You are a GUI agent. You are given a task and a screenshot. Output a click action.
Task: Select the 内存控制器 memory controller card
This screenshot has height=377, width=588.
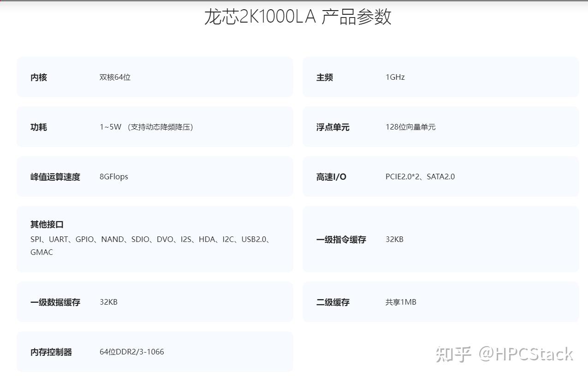(x=154, y=351)
